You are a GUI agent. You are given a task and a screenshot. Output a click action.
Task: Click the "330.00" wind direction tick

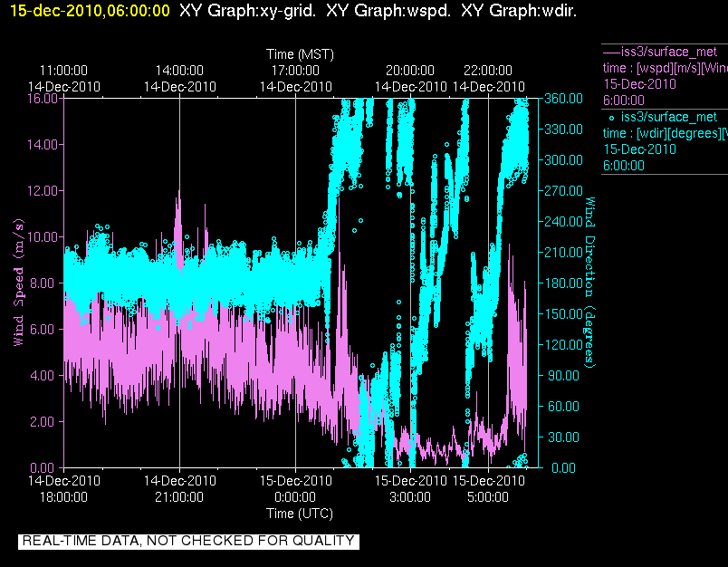(563, 130)
